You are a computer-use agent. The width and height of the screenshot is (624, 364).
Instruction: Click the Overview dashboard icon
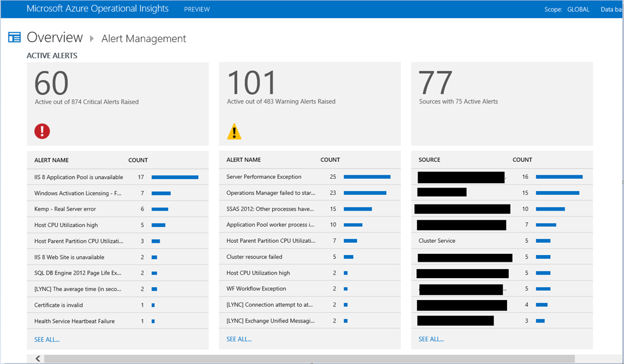coord(15,38)
